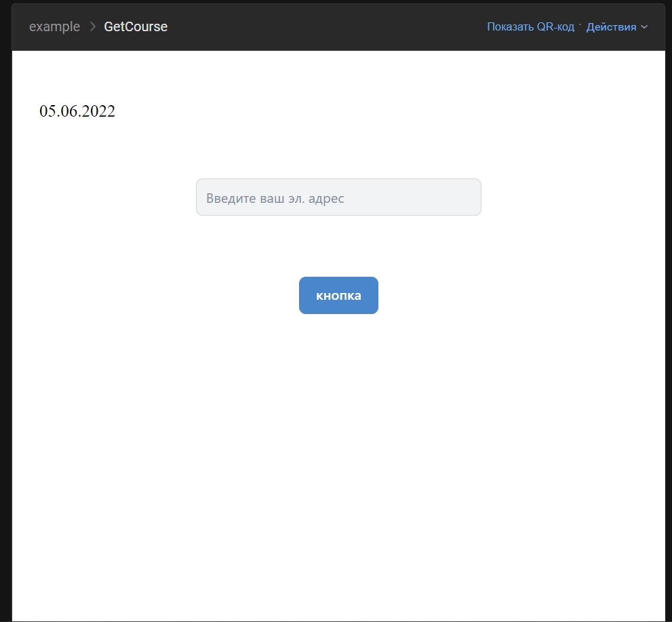Show the QR code via Показать QR-код

coord(530,27)
